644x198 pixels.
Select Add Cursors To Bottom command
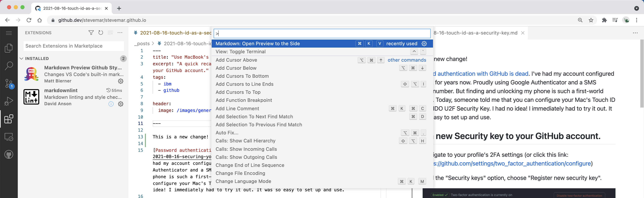point(322,76)
